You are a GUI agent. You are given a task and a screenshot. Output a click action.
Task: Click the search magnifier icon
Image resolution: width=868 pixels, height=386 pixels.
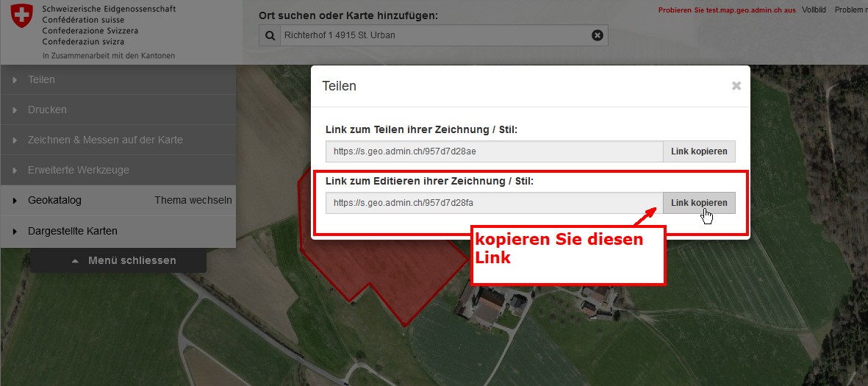(270, 35)
